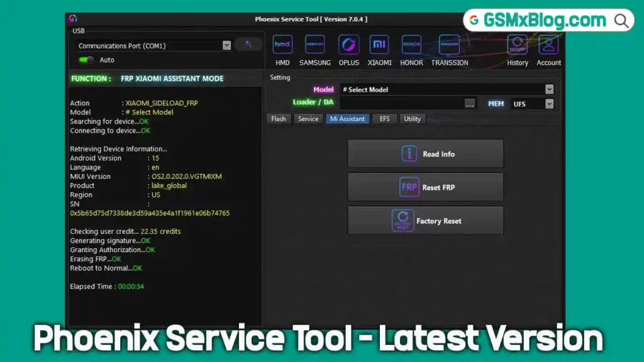Open the Communications Port dropdown

[x=226, y=45]
